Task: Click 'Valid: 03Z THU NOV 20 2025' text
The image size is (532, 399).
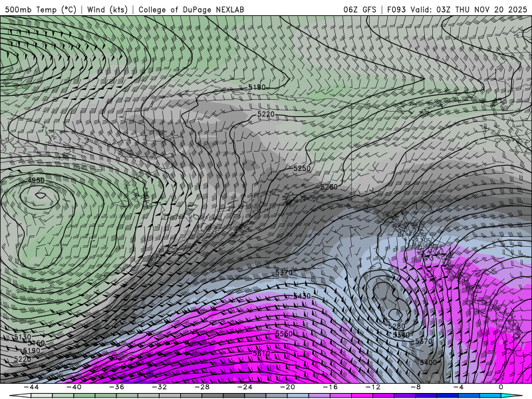Action: point(469,9)
